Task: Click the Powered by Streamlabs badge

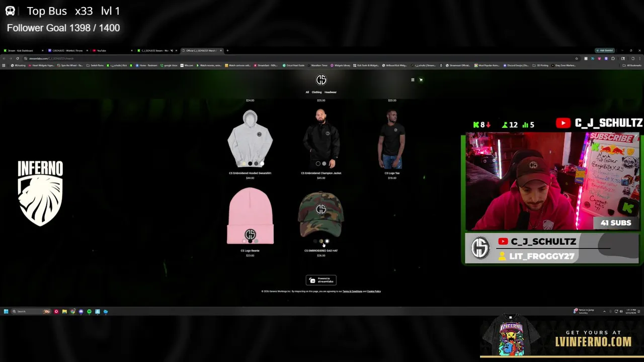Action: tap(321, 280)
